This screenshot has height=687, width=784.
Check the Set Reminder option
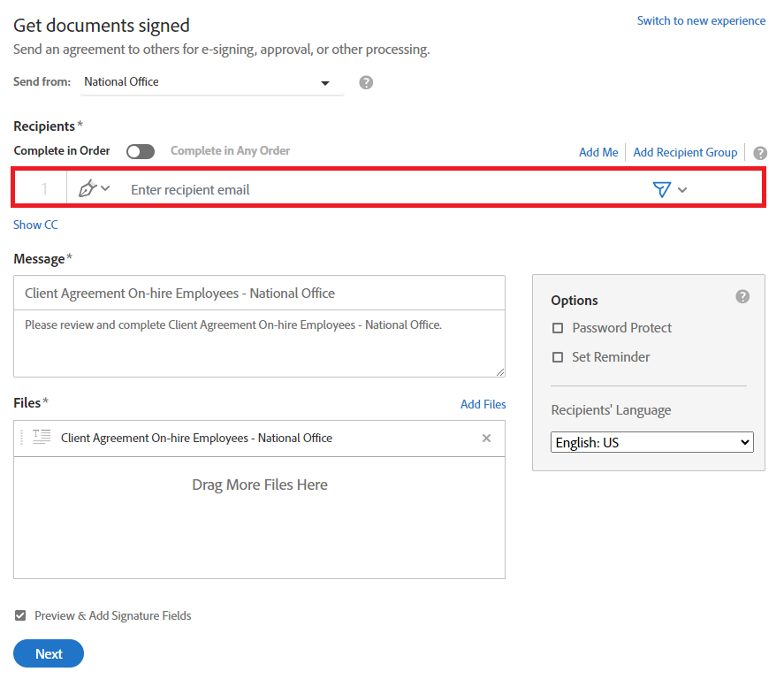point(558,357)
